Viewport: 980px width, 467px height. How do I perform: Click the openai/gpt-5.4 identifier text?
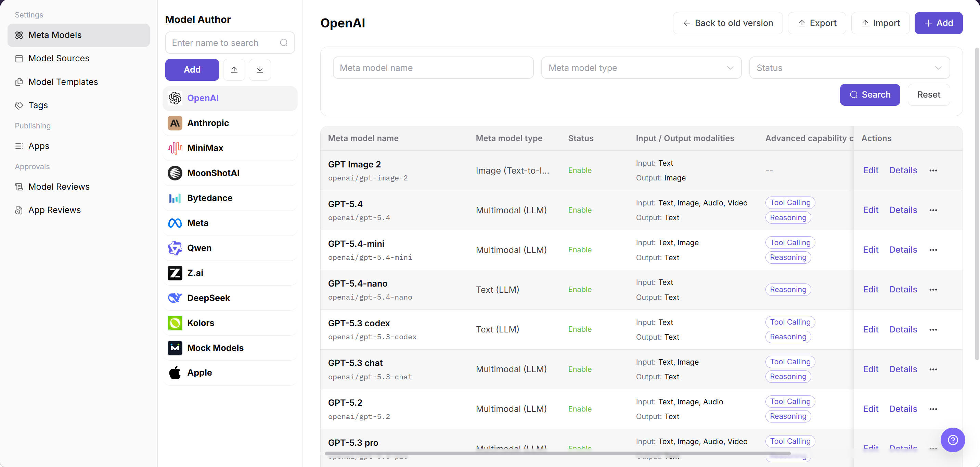click(359, 218)
